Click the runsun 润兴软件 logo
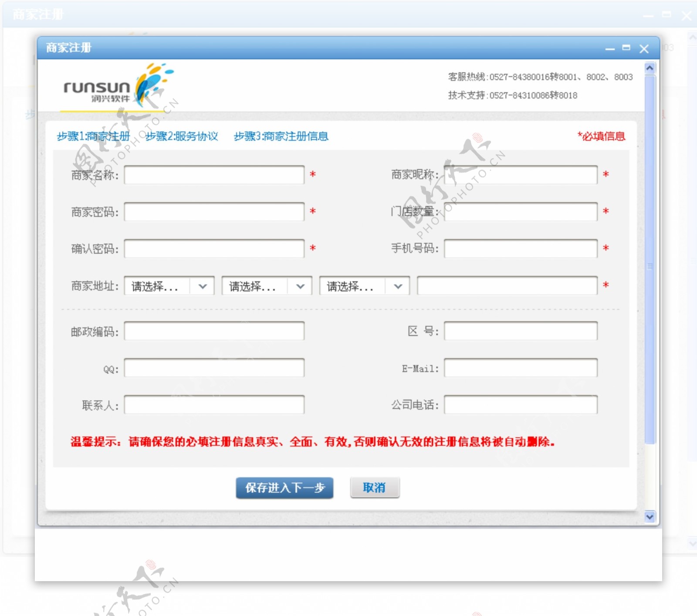Image resolution: width=697 pixels, height=616 pixels. pos(118,86)
